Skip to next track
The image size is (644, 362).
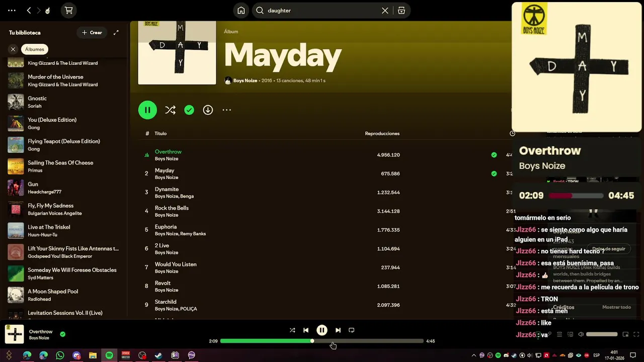point(338,330)
